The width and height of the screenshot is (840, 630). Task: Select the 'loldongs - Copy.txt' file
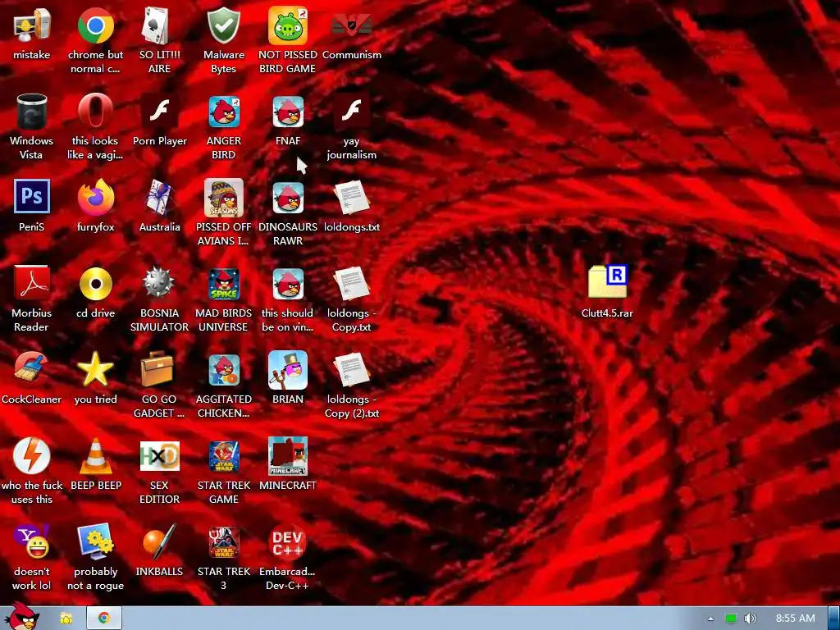tap(351, 283)
